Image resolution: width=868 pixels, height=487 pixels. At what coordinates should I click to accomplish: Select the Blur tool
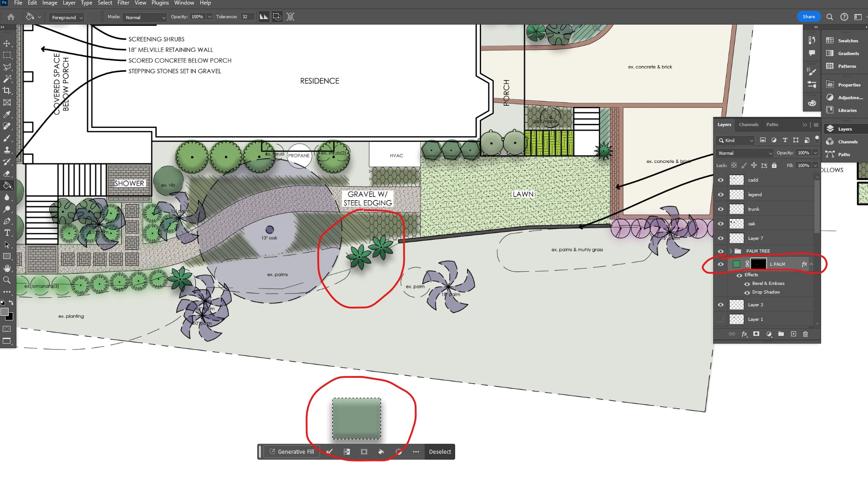coord(7,197)
